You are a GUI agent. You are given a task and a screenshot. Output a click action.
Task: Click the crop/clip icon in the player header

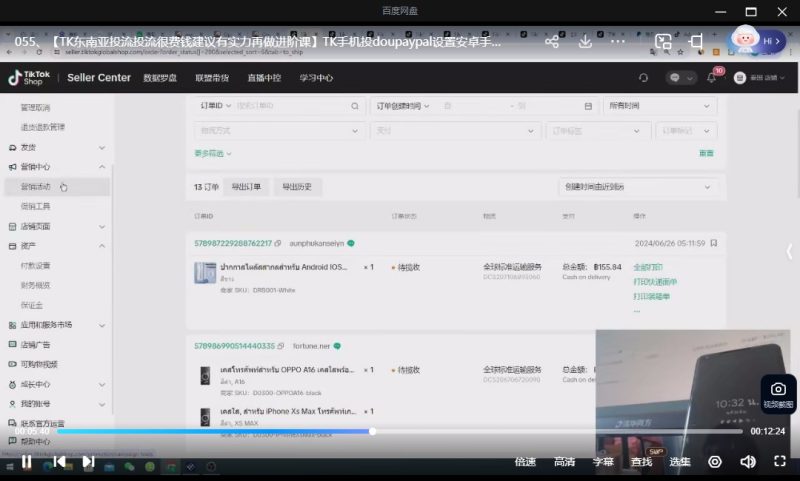696,41
